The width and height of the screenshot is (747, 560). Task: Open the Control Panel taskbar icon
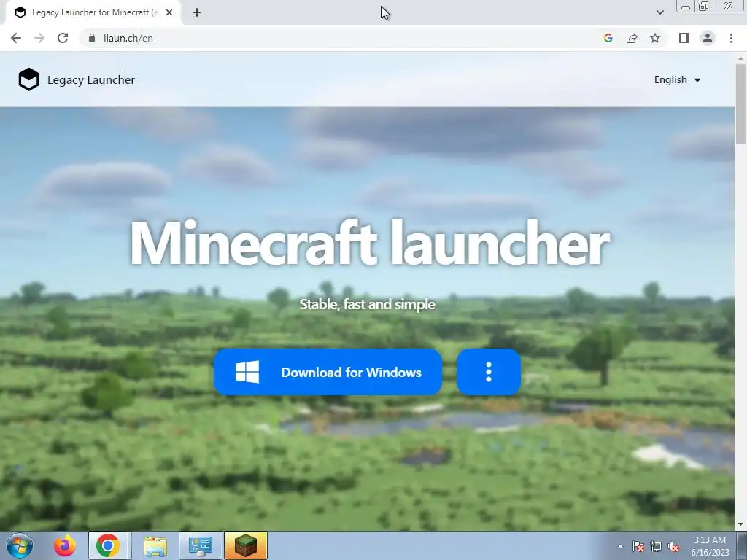(x=200, y=545)
